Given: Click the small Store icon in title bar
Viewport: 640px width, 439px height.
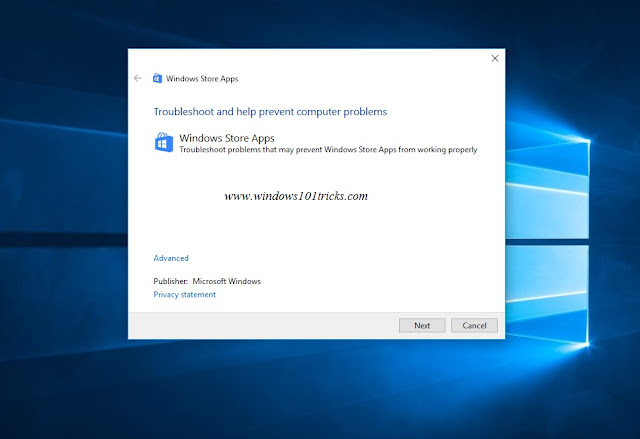Looking at the screenshot, I should tap(157, 78).
